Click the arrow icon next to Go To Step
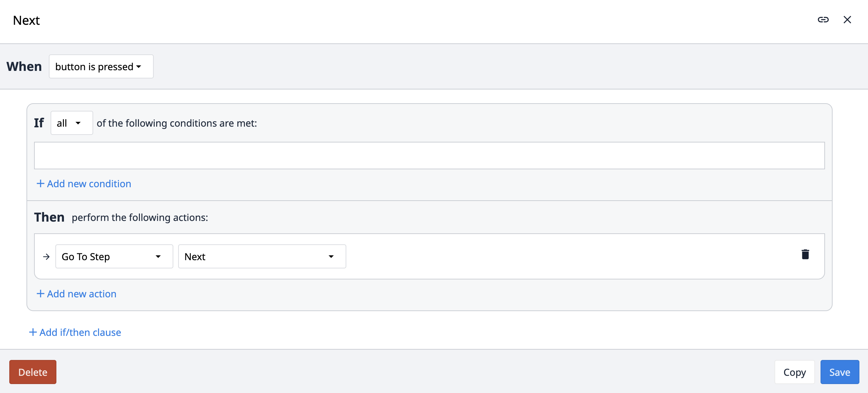 46,256
